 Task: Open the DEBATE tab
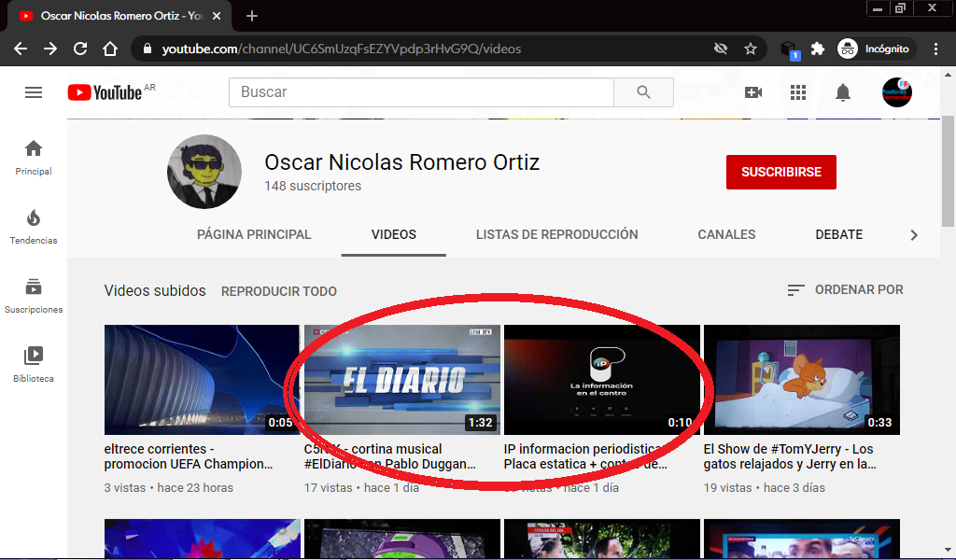click(839, 234)
